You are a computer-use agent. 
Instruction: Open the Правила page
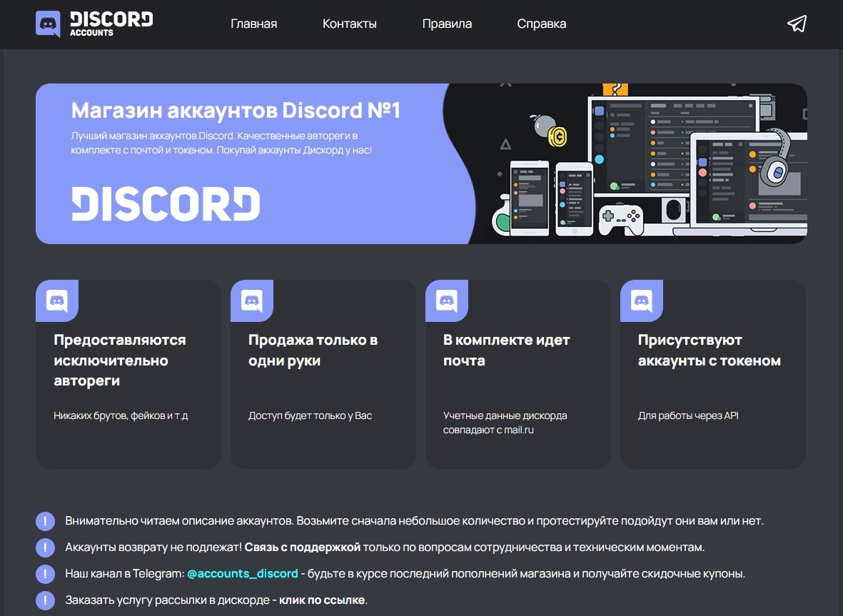(x=447, y=24)
